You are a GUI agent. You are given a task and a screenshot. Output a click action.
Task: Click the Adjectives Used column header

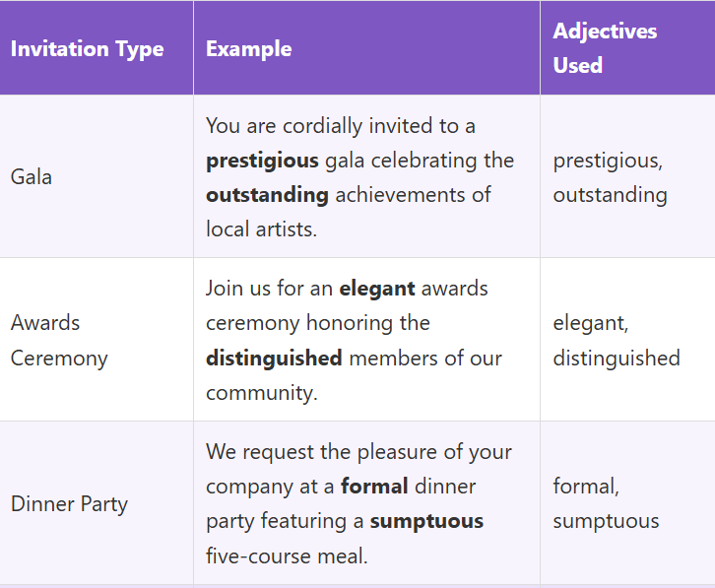605,48
